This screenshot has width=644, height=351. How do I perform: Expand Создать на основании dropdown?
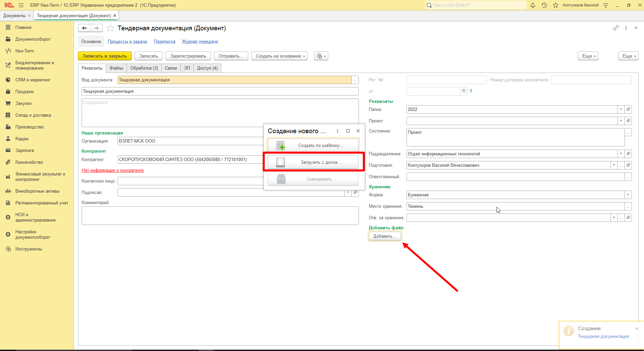[x=279, y=56]
